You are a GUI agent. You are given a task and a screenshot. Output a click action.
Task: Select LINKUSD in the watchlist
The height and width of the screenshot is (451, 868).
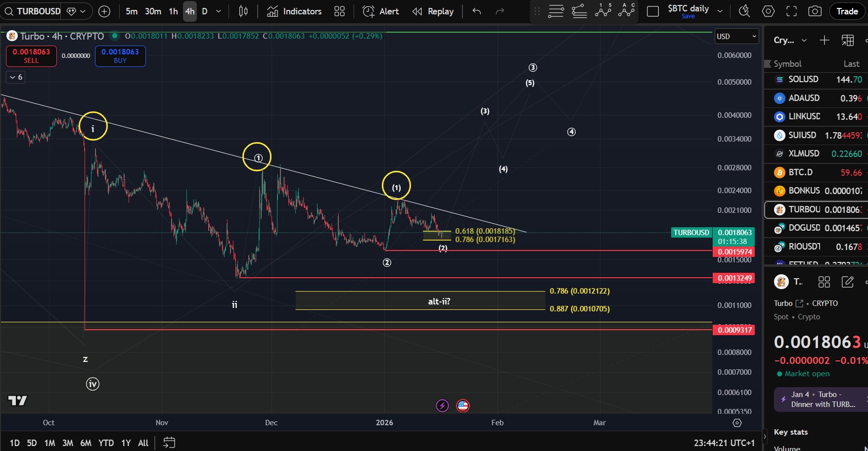(816, 116)
